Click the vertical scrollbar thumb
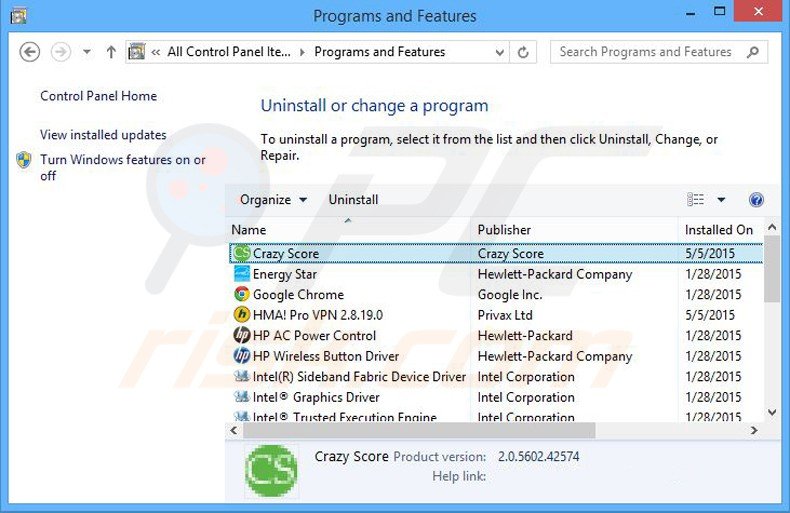790x513 pixels. (x=772, y=269)
